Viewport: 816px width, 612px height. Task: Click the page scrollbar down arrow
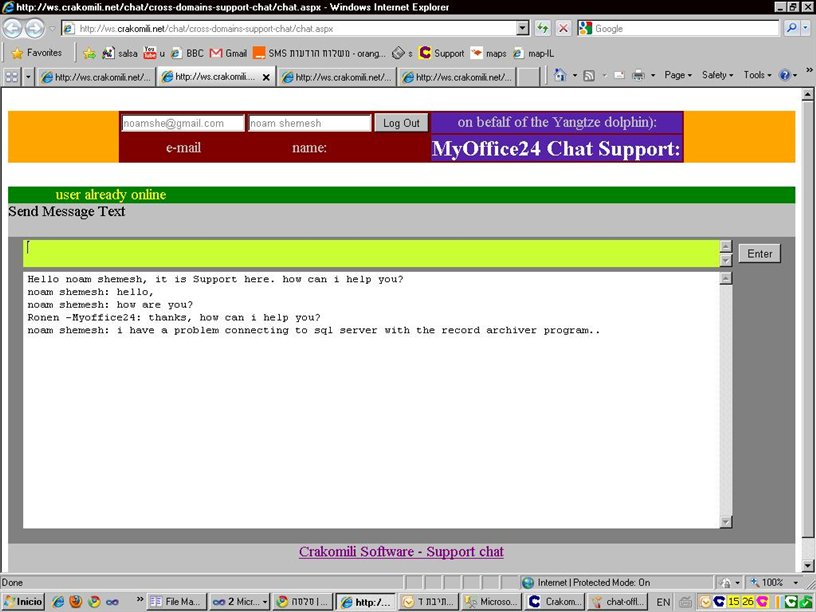point(807,566)
